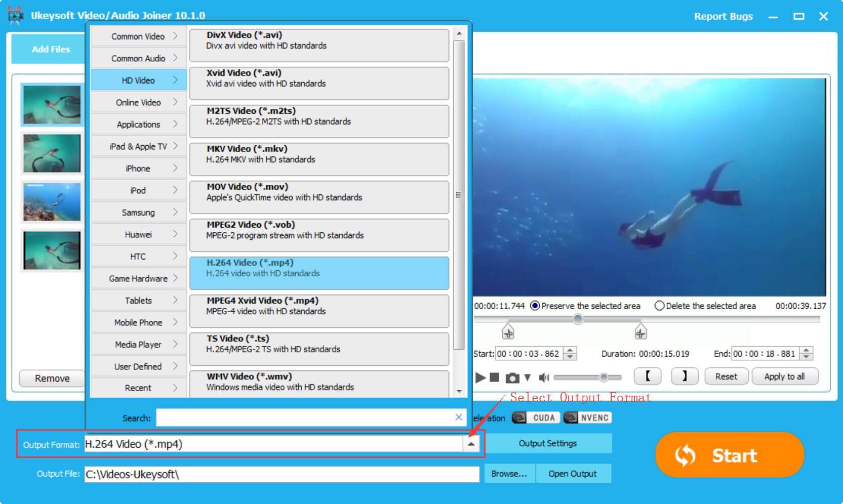This screenshot has height=504, width=843.
Task: Collapse the Output Format dropdown
Action: pos(471,444)
